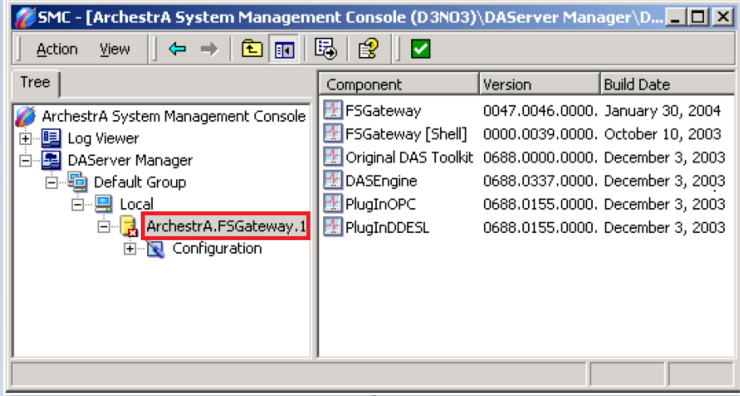Sort by the Build Date column header

click(x=667, y=84)
